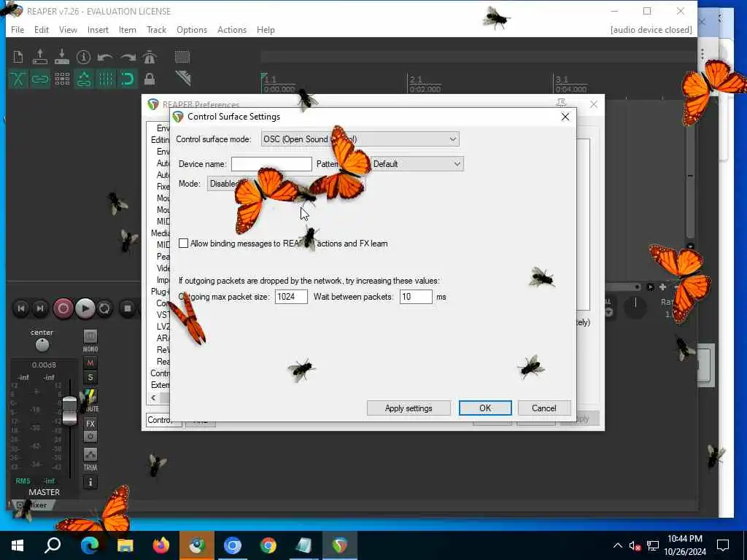Click the Apply settings button
Screen dimensions: 747x560
(x=409, y=408)
